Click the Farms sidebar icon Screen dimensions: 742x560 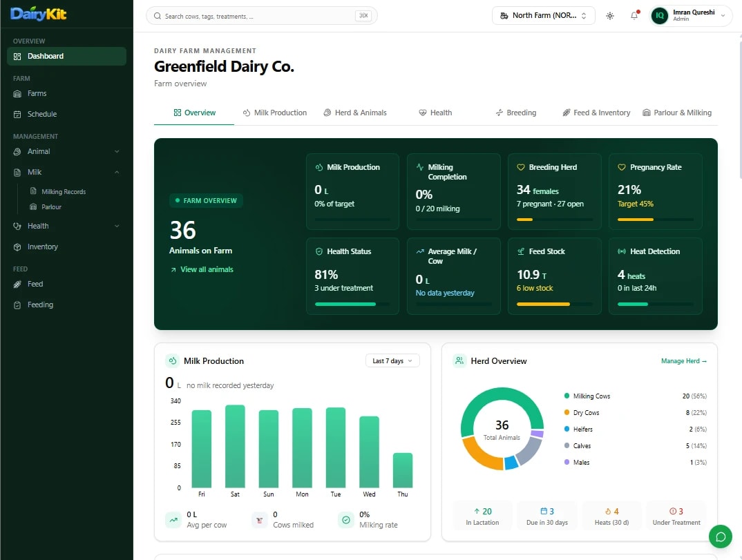click(x=17, y=94)
